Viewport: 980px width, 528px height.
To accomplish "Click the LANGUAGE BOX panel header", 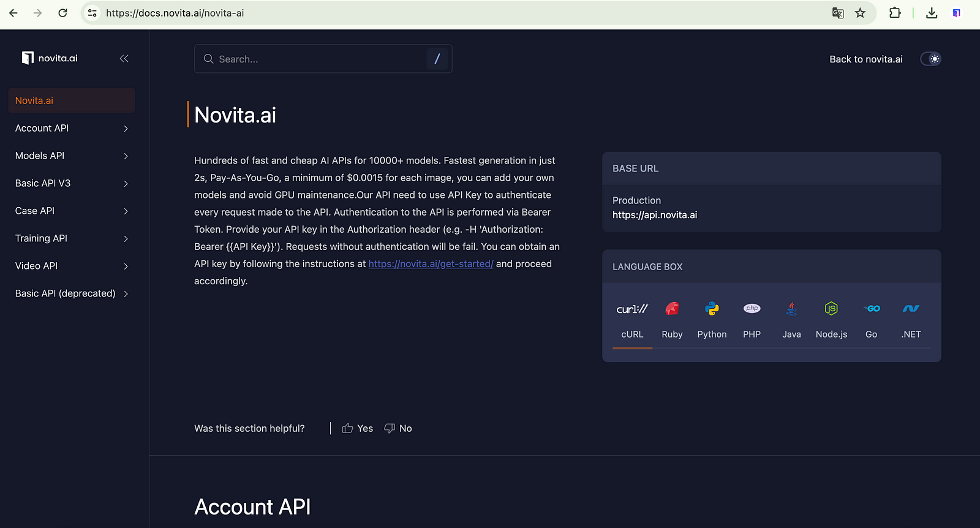I will click(x=772, y=266).
